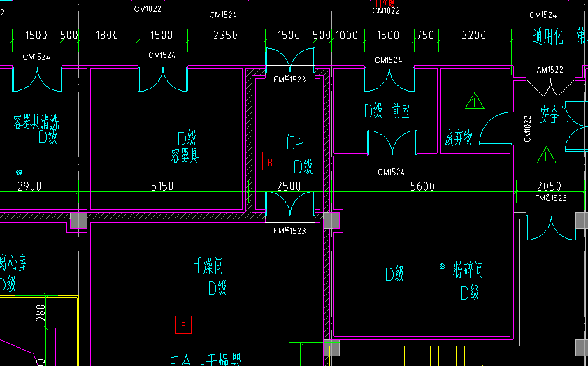Select the small circle symbol beside 粉碎间 label
588x366 pixels.
click(443, 266)
